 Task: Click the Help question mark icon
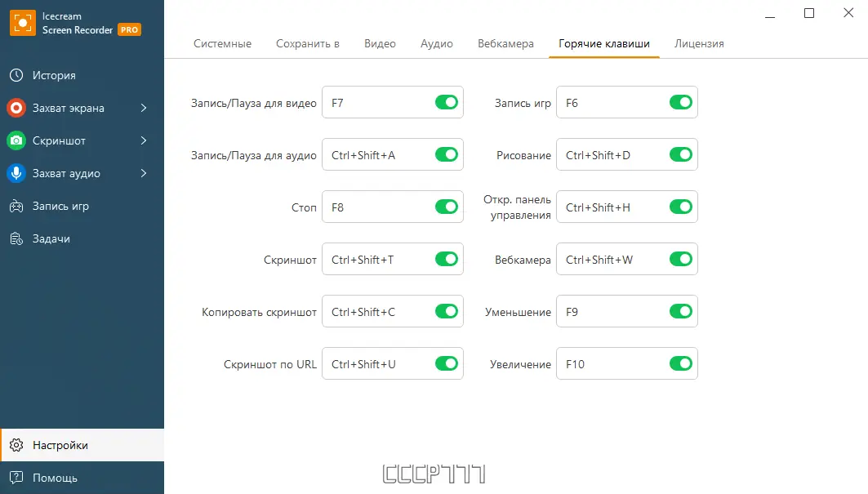(x=16, y=478)
